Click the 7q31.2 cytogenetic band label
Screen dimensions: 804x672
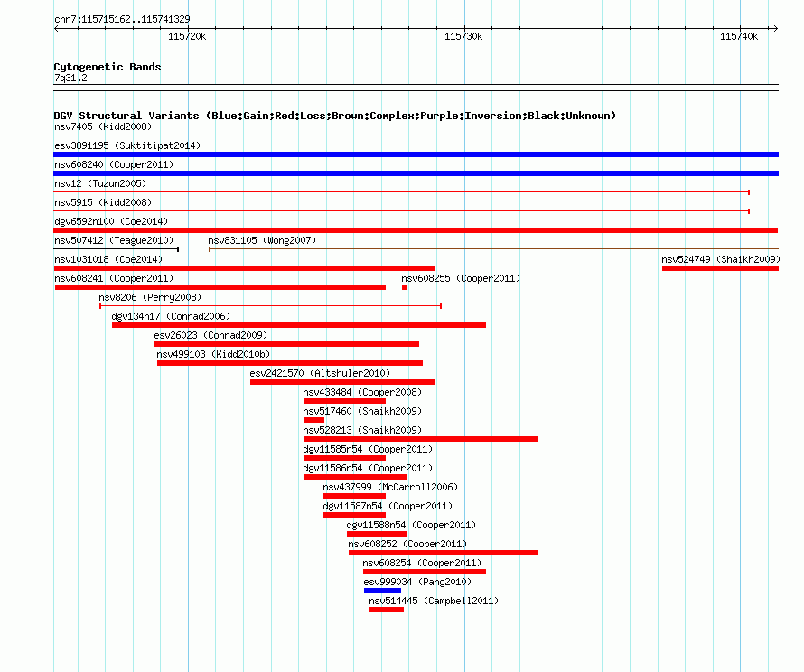70,78
